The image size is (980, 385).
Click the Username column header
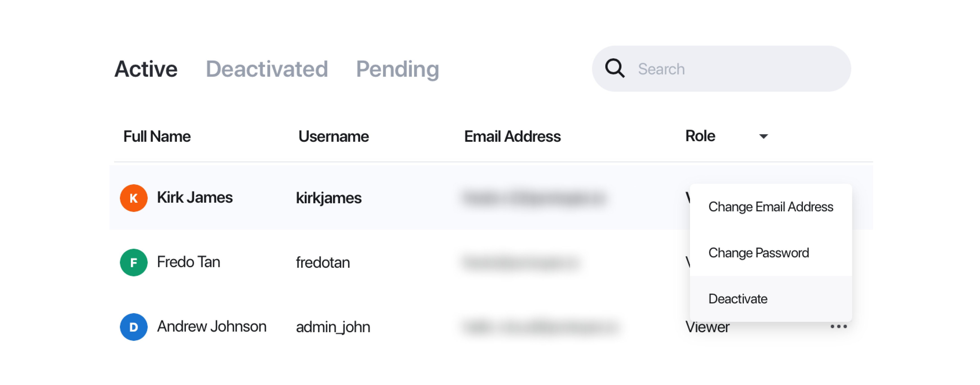point(334,136)
